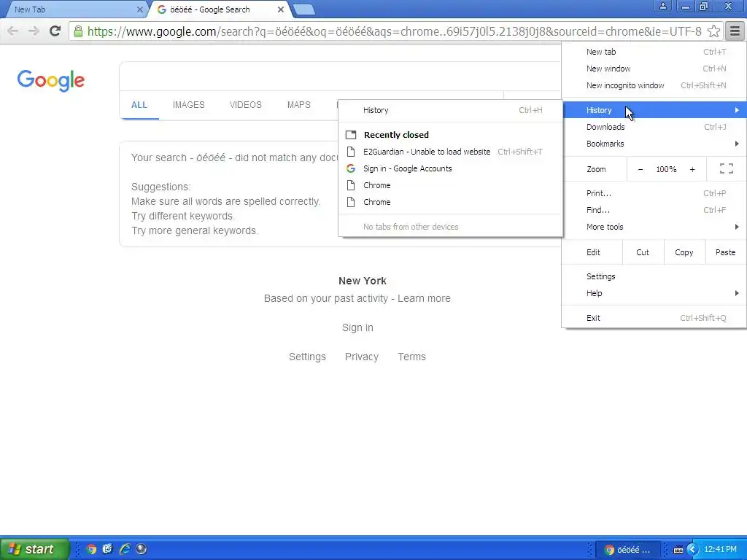Open the Privacy footer link
The width and height of the screenshot is (747, 560).
[362, 357]
